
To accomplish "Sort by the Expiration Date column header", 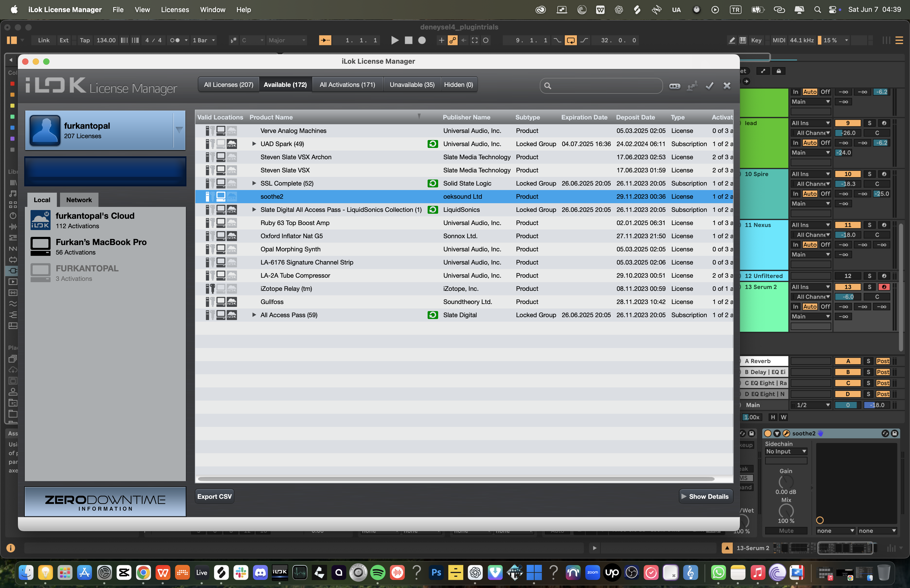I will tap(584, 117).
